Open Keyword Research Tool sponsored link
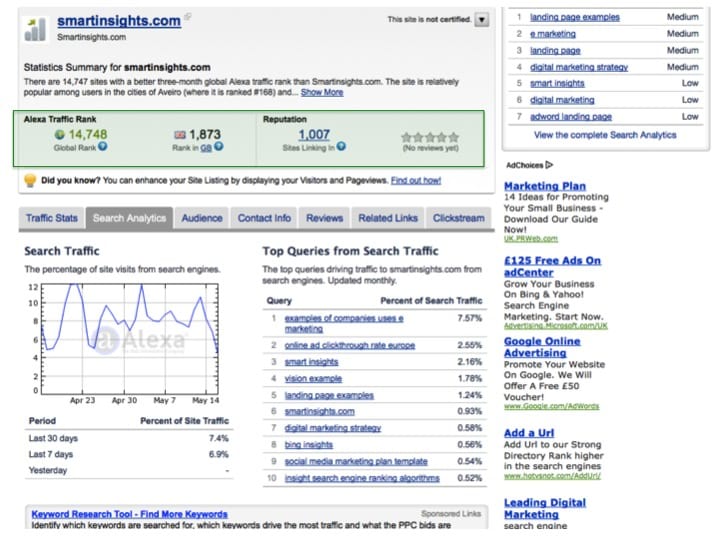The height and width of the screenshot is (540, 720). click(x=129, y=514)
